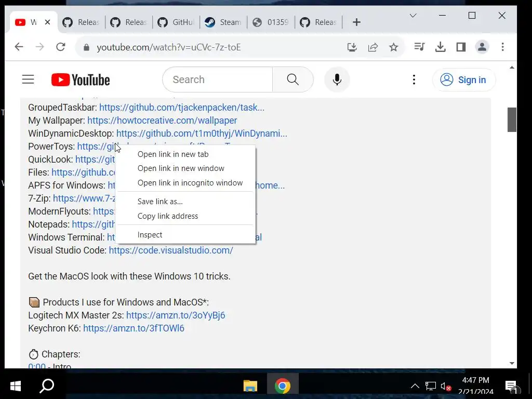Open the WinDynamicDesktop GitHub link
The width and height of the screenshot is (532, 399).
[x=202, y=134]
